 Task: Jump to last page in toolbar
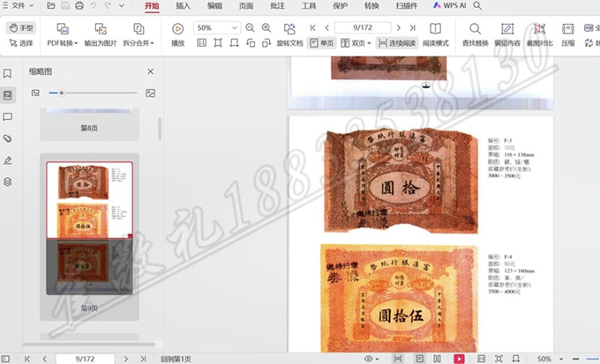(x=413, y=27)
